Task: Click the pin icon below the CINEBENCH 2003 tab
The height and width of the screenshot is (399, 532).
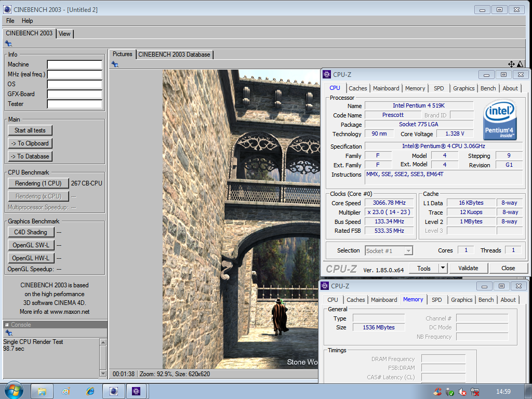Action: [8, 44]
